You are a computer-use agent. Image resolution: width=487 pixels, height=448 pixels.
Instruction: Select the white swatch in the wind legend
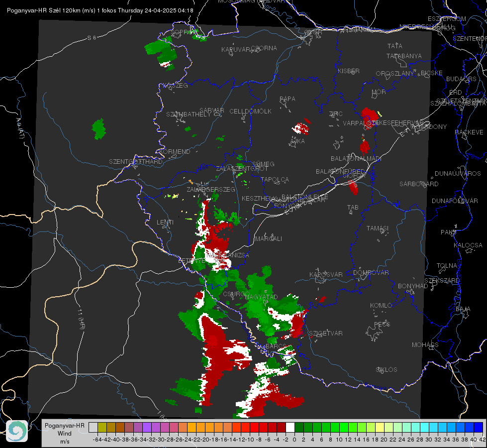click(x=290, y=427)
